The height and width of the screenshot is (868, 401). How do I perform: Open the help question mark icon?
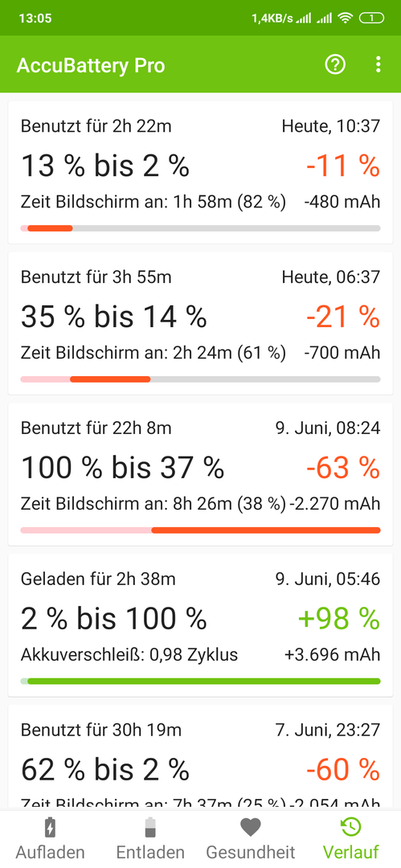click(335, 65)
